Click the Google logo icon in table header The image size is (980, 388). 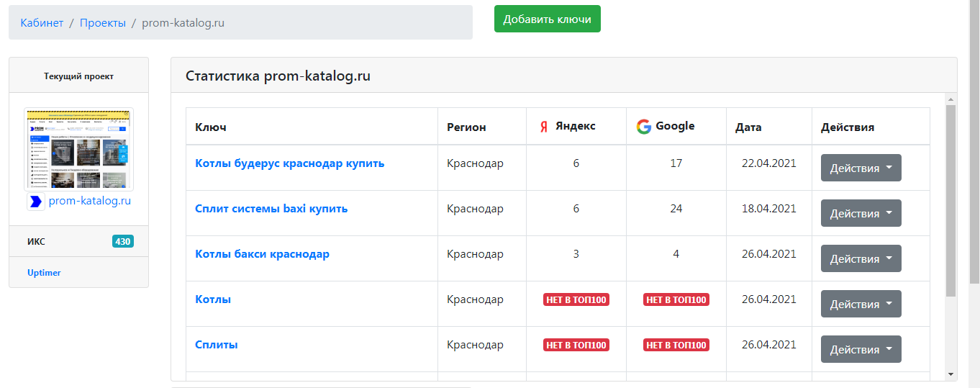[643, 127]
